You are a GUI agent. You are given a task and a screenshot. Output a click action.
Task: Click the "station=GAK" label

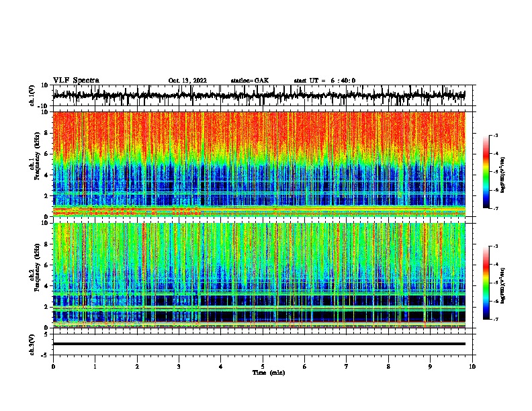click(250, 81)
